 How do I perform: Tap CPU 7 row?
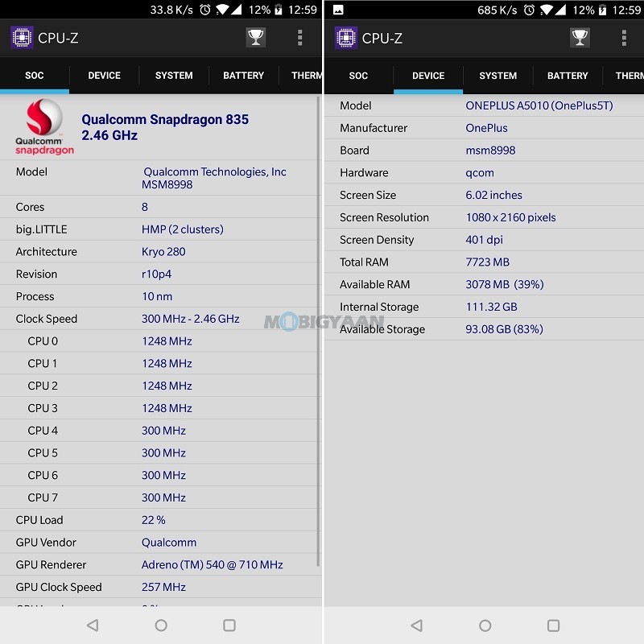tap(160, 497)
